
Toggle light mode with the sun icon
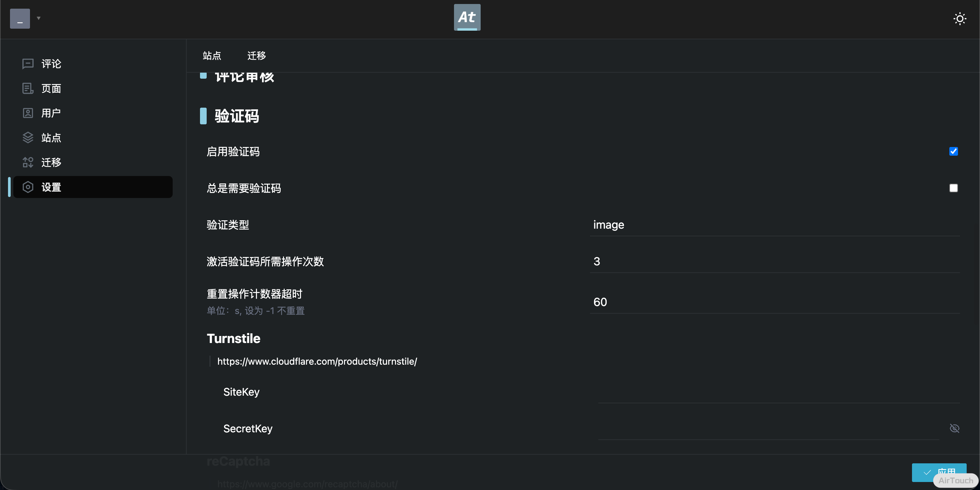(959, 19)
